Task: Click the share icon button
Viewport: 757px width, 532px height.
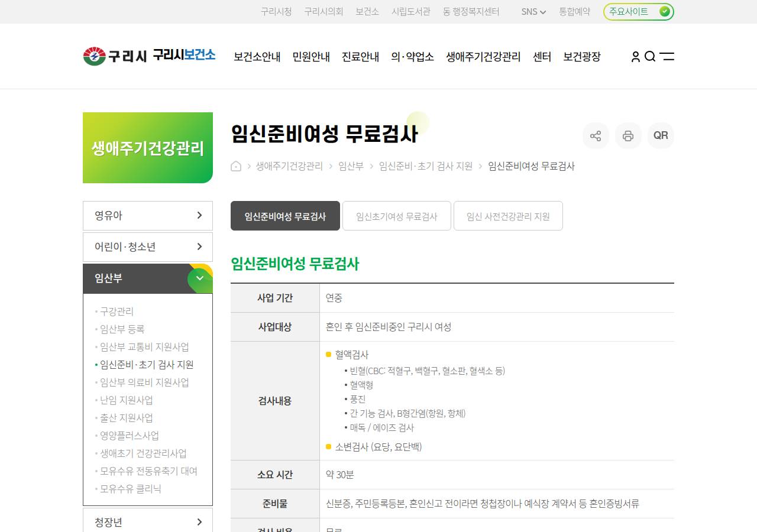Action: tap(596, 135)
